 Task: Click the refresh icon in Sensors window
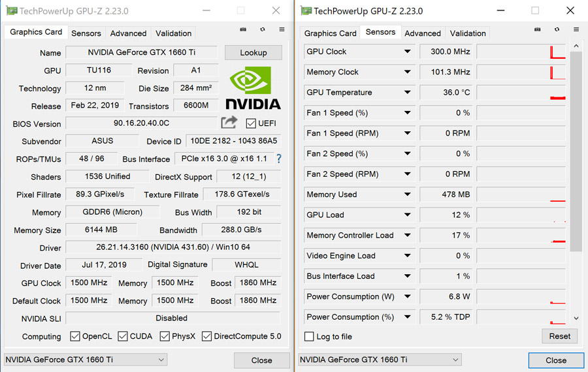pos(557,29)
